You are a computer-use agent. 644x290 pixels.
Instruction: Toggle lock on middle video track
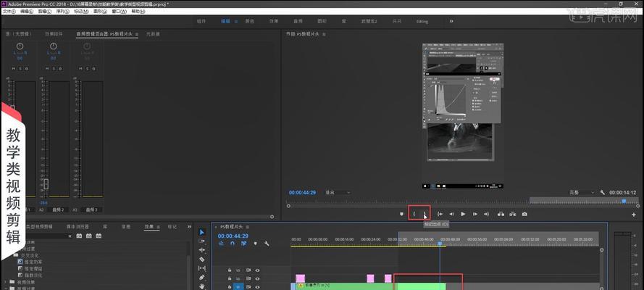[x=230, y=278]
